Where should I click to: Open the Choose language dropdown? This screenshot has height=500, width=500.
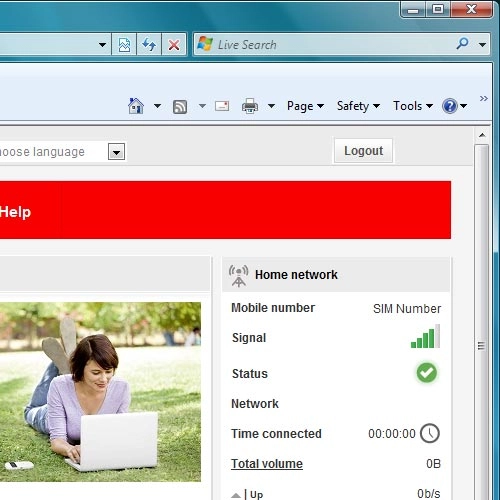point(116,152)
